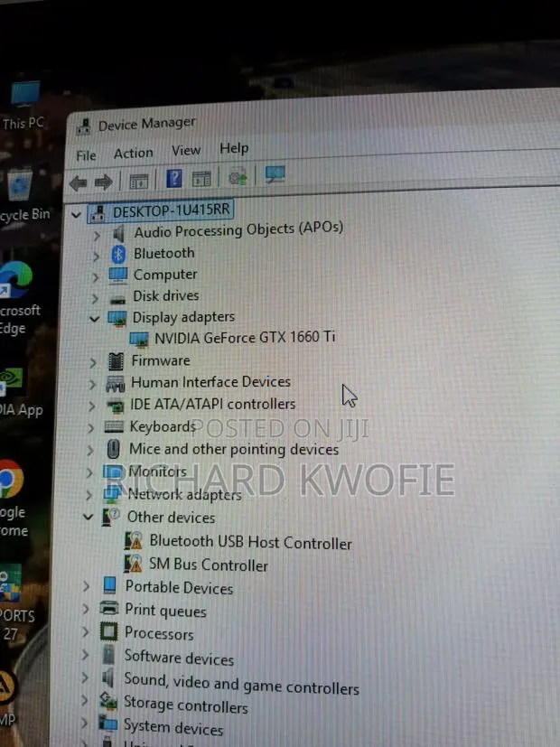Click the Scan for hardware changes monitor icon
This screenshot has width=560, height=747.
[275, 174]
